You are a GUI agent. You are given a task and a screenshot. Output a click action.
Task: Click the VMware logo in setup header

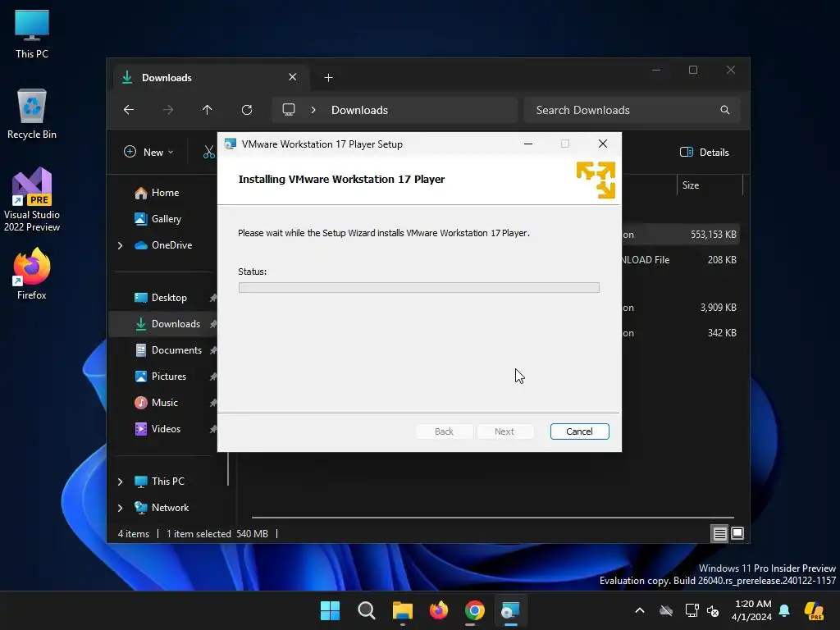[596, 180]
